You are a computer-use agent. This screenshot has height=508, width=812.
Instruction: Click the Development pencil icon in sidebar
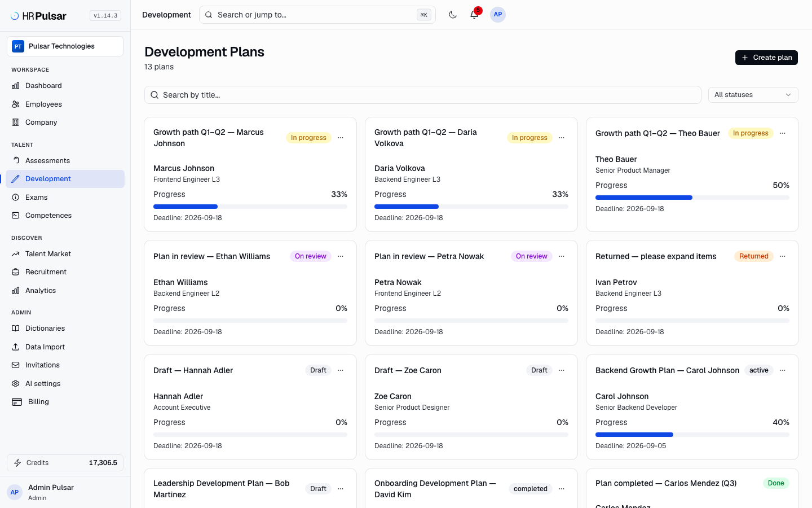[16, 179]
